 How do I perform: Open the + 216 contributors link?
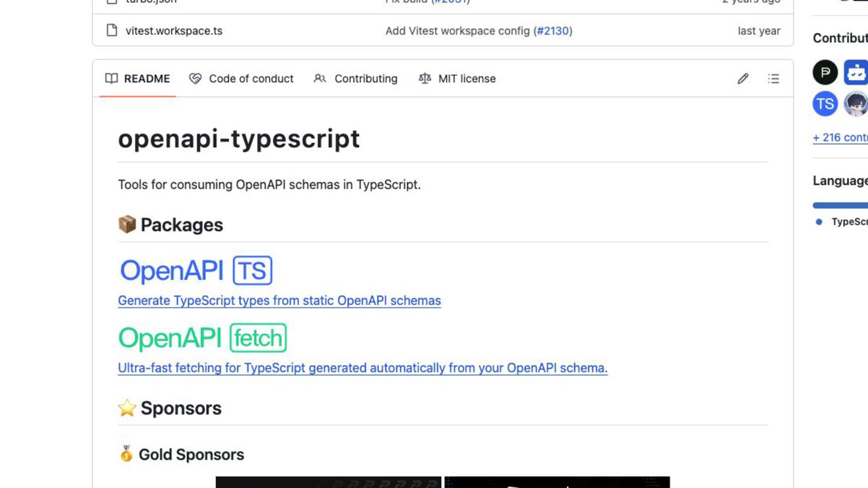click(x=840, y=137)
